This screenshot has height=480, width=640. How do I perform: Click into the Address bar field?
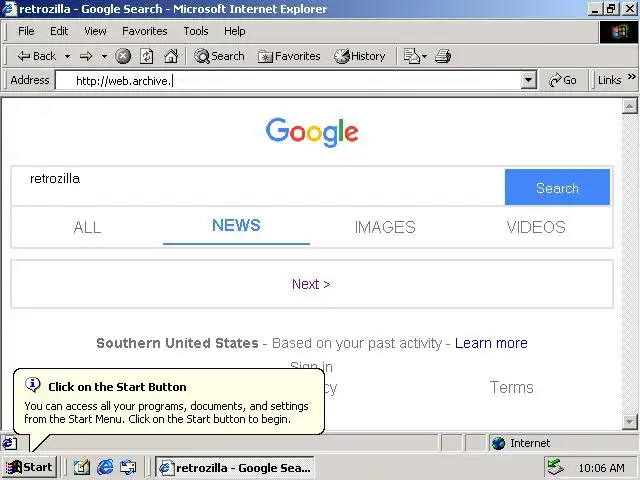(288, 80)
